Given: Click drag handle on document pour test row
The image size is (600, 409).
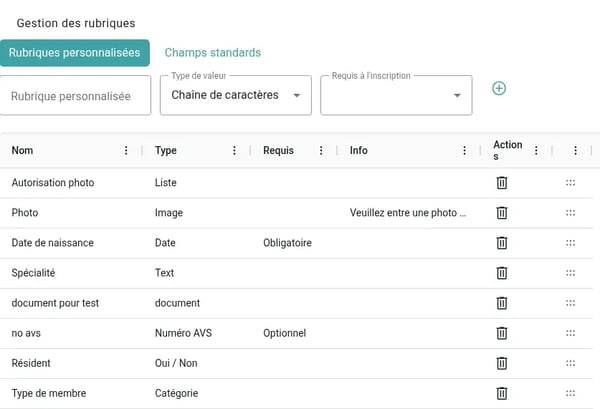Looking at the screenshot, I should 570,303.
